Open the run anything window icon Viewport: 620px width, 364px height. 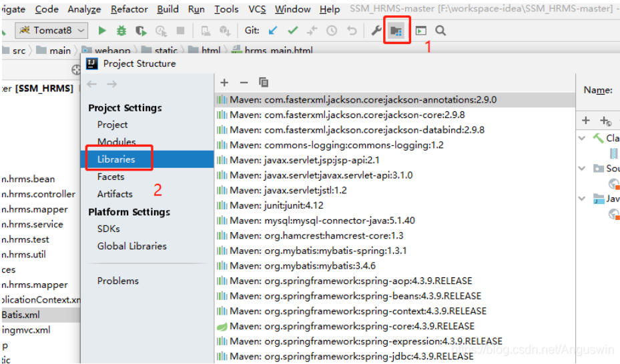[x=420, y=31]
